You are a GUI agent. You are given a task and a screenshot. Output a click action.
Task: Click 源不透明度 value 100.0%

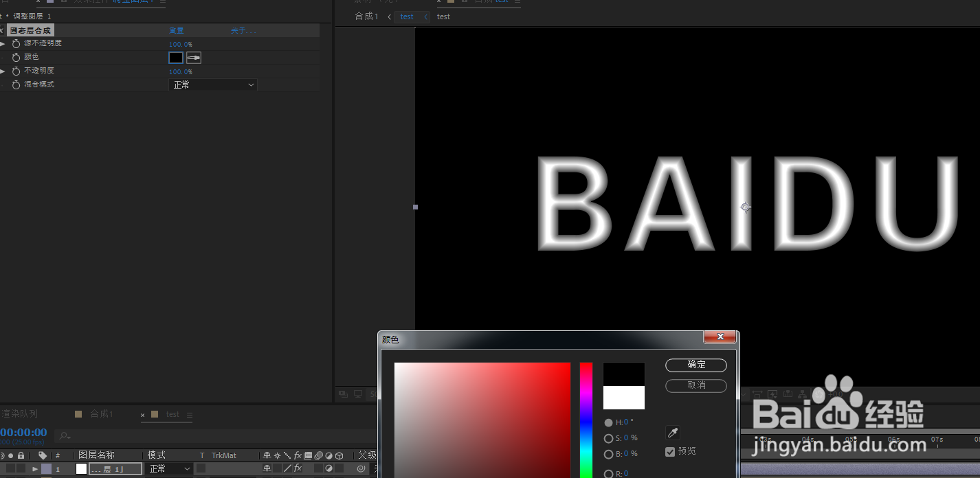(181, 44)
